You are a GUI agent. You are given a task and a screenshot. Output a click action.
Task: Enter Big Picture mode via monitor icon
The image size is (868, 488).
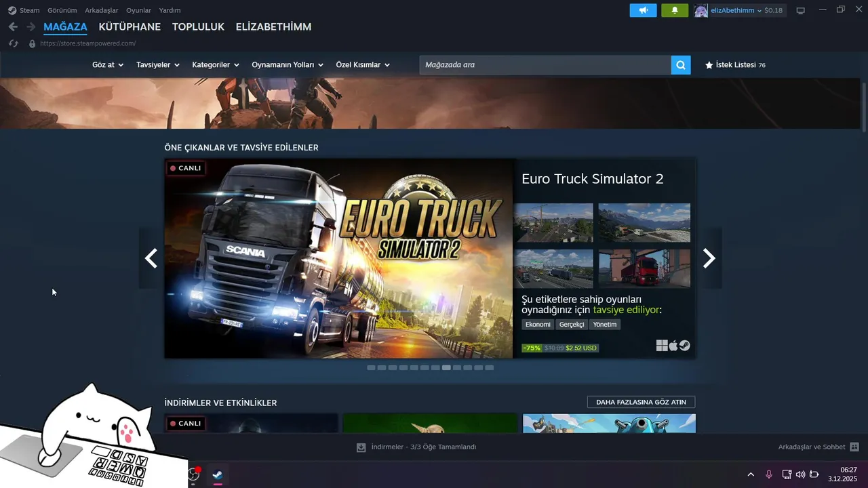coord(801,10)
